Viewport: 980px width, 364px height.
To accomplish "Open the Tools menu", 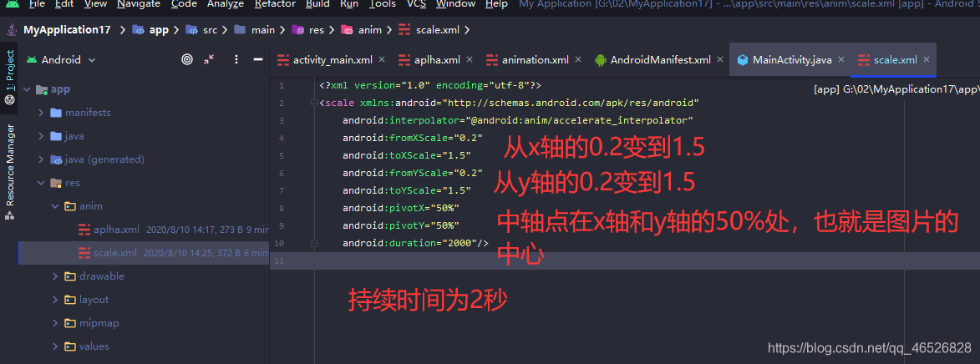I will [382, 3].
